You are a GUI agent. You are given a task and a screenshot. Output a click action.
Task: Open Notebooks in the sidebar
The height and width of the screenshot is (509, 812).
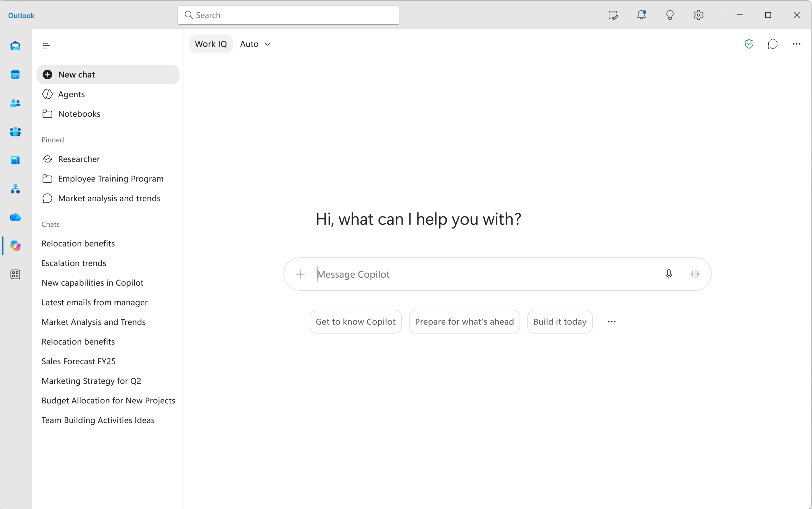108,114
